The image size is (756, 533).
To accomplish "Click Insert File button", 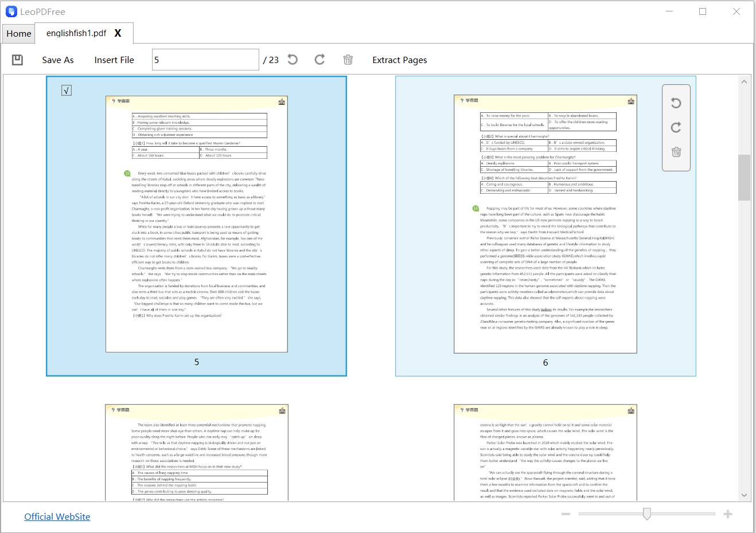I will tap(114, 60).
